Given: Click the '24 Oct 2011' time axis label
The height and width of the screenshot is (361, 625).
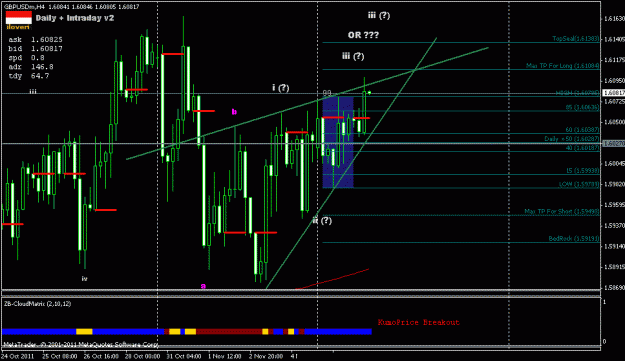Looking at the screenshot, I should 18,356.
